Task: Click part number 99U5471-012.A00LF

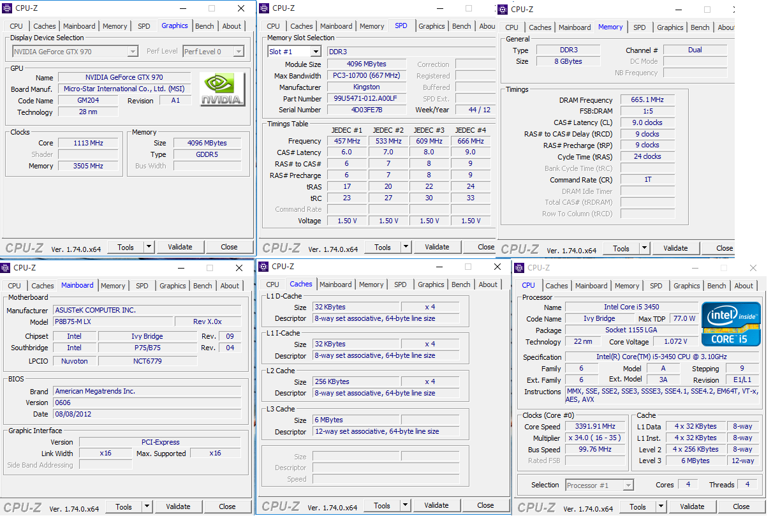Action: click(366, 98)
